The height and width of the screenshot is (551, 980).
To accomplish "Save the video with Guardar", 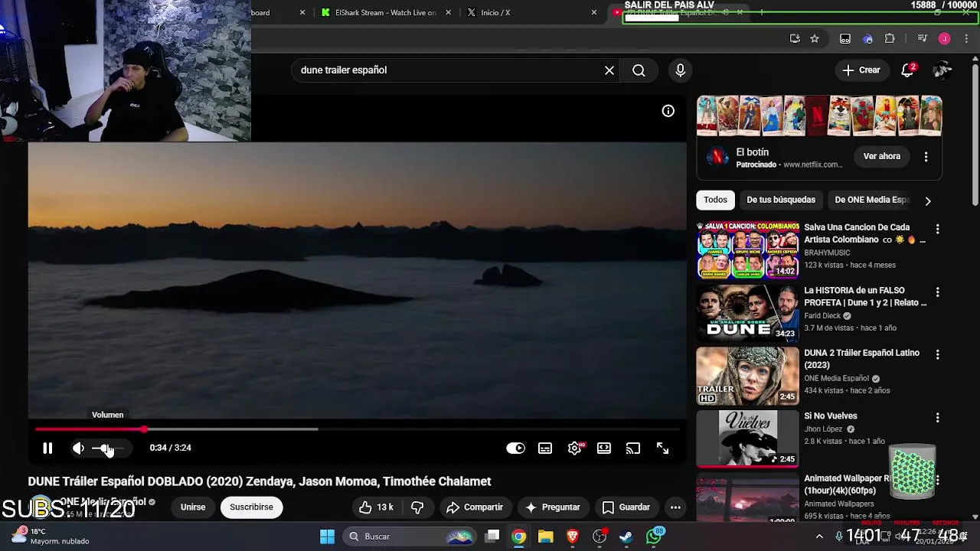I will 626,507.
